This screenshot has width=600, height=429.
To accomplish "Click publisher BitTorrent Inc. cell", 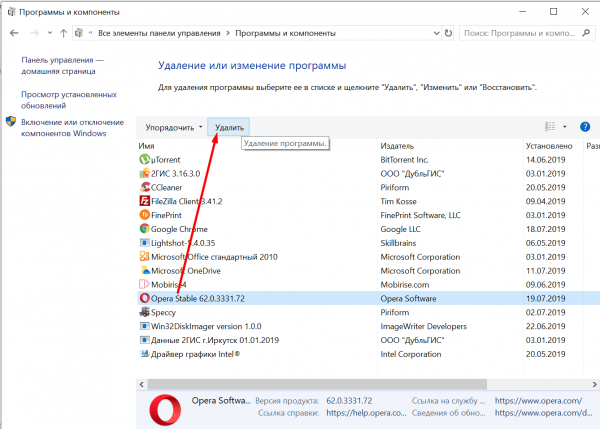I will 404,160.
